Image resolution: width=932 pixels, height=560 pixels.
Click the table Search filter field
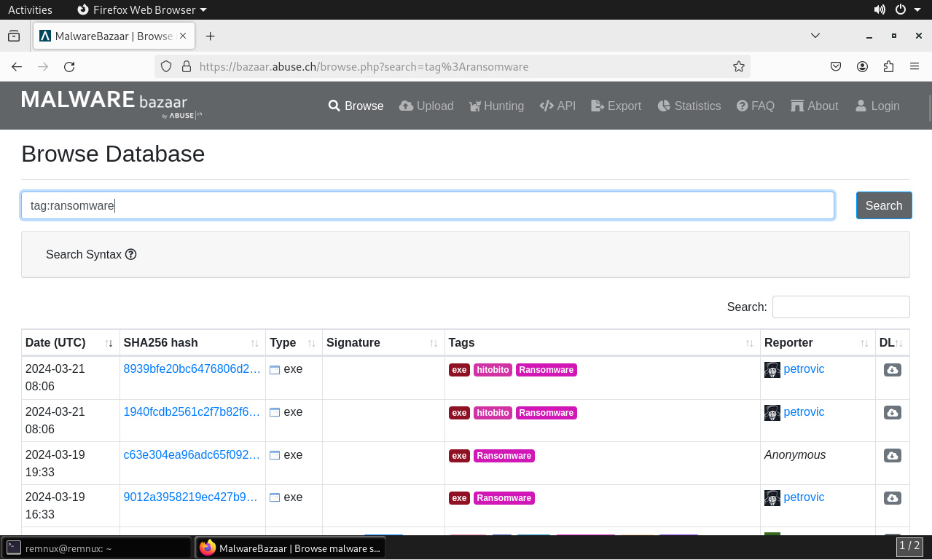[840, 307]
